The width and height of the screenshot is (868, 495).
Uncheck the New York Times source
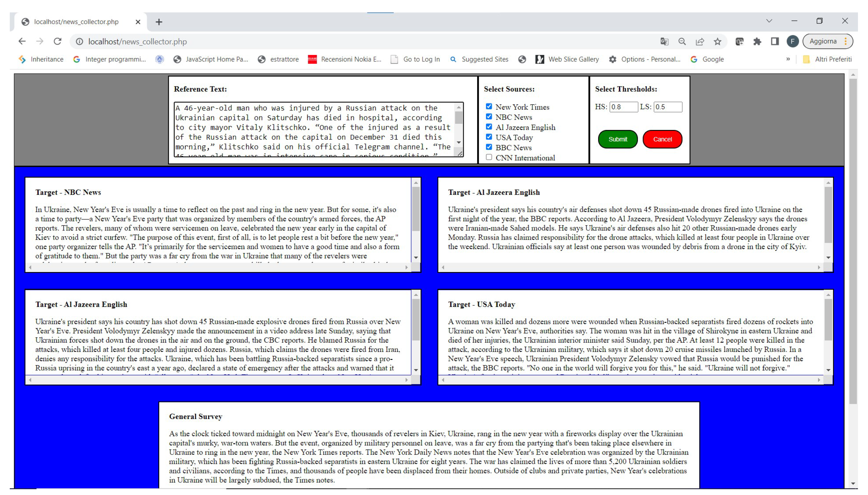point(489,106)
